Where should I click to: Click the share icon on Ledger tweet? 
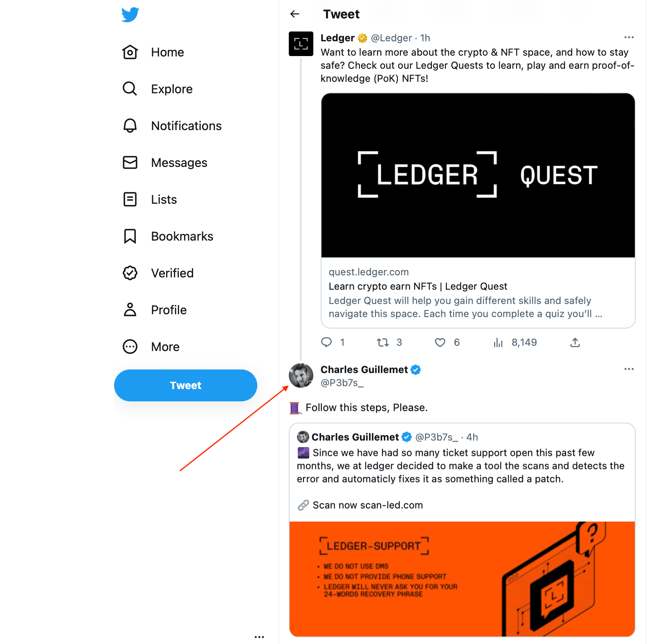point(575,342)
